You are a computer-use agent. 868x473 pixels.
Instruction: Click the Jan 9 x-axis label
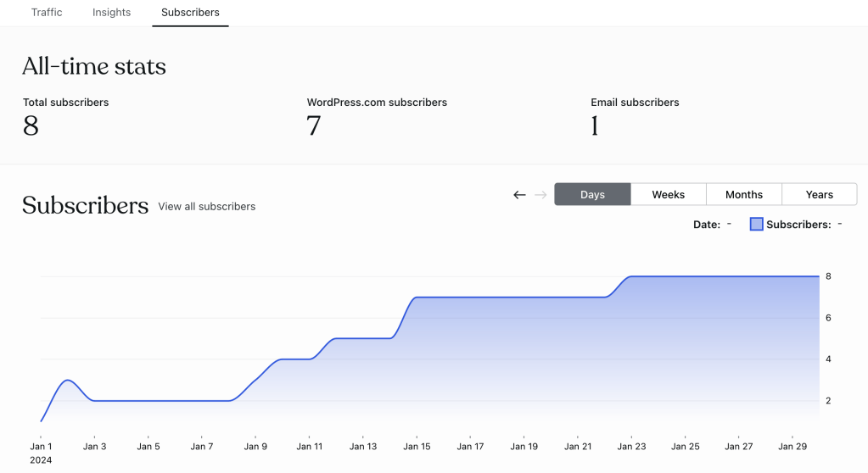pyautogui.click(x=255, y=446)
